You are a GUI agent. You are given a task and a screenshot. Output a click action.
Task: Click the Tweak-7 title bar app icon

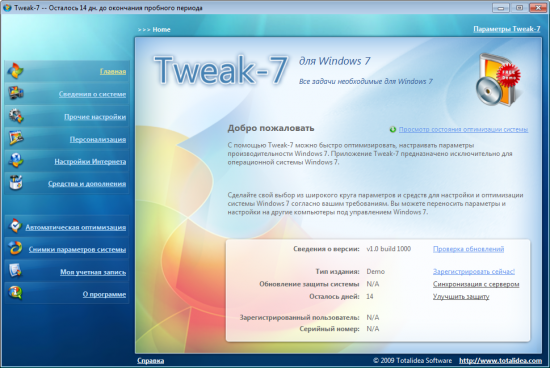coord(7,7)
